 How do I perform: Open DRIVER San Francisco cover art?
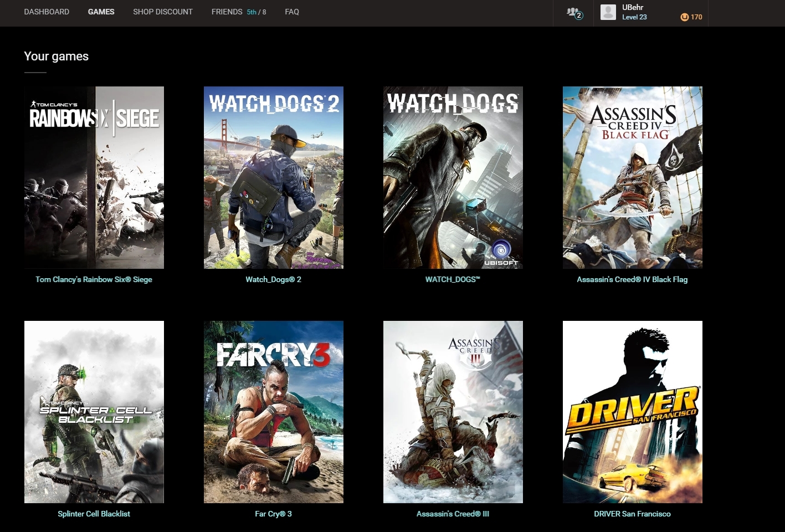tap(633, 412)
